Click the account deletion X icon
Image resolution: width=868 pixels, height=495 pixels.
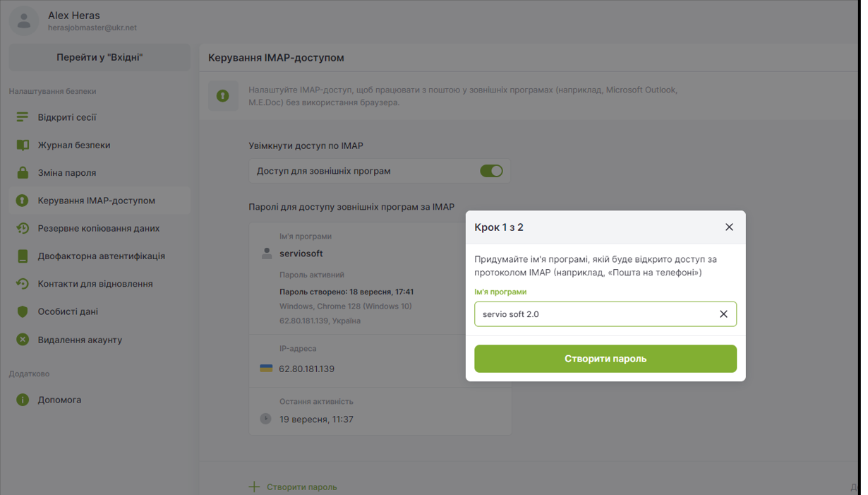coord(23,340)
